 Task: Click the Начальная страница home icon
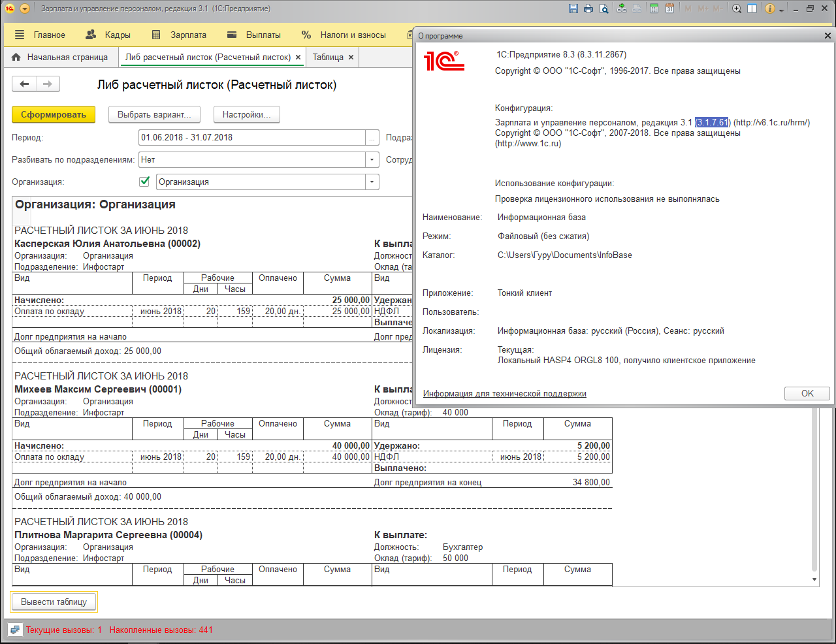[x=16, y=57]
